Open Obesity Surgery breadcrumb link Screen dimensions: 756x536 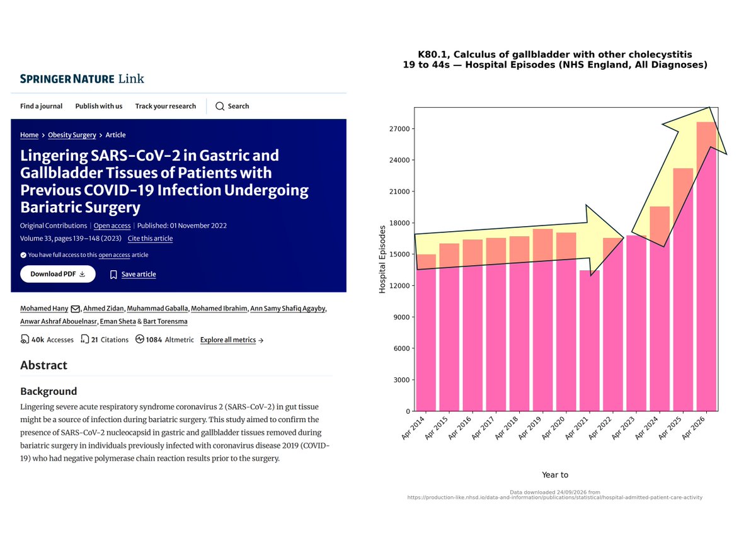click(72, 135)
